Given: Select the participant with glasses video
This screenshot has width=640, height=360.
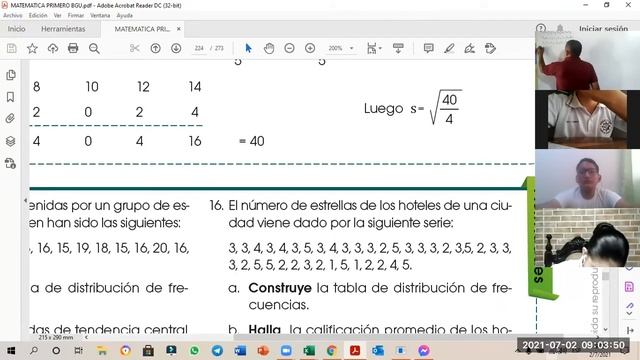Looking at the screenshot, I should click(x=587, y=178).
